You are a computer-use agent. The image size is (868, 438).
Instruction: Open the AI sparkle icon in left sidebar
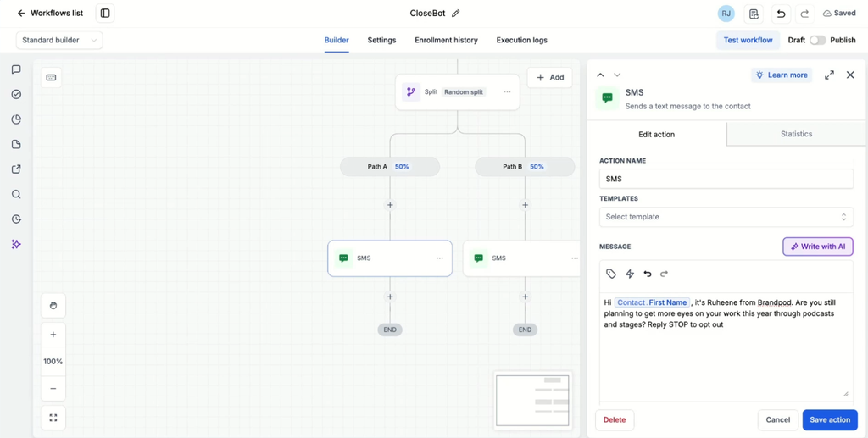point(17,244)
